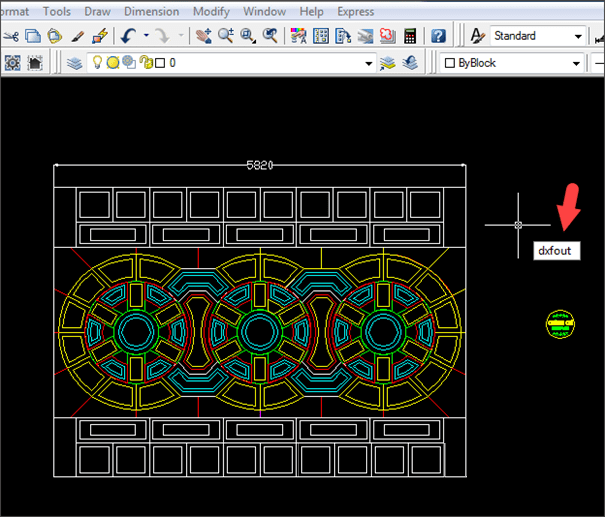Screen dimensions: 606x517
Task: Activate the Pan Realtime hand tool
Action: click(203, 36)
